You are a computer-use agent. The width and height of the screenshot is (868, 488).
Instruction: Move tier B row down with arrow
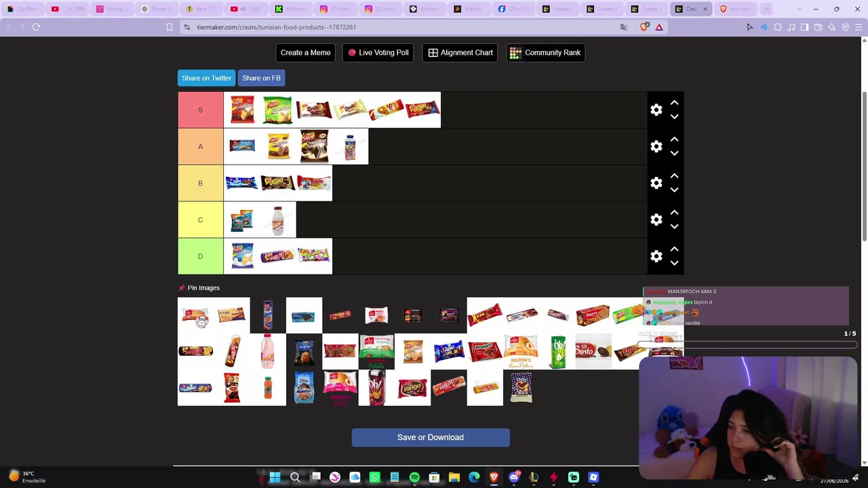(674, 190)
